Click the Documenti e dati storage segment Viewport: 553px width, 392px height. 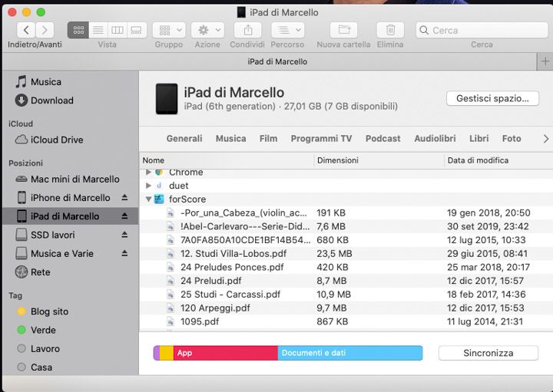pos(350,353)
